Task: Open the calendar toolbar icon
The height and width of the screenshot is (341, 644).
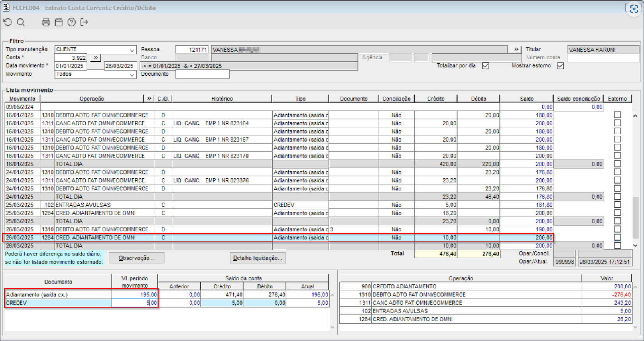Action: 59,22
